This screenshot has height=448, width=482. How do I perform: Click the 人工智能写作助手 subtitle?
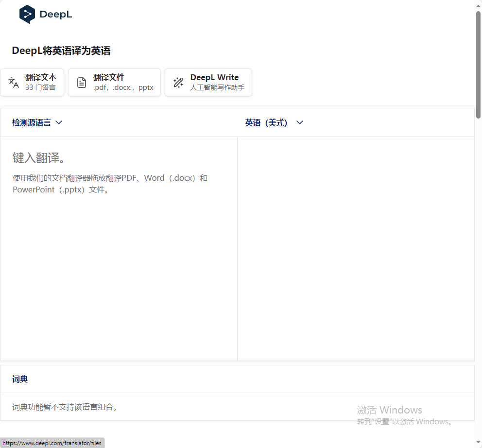coord(217,87)
